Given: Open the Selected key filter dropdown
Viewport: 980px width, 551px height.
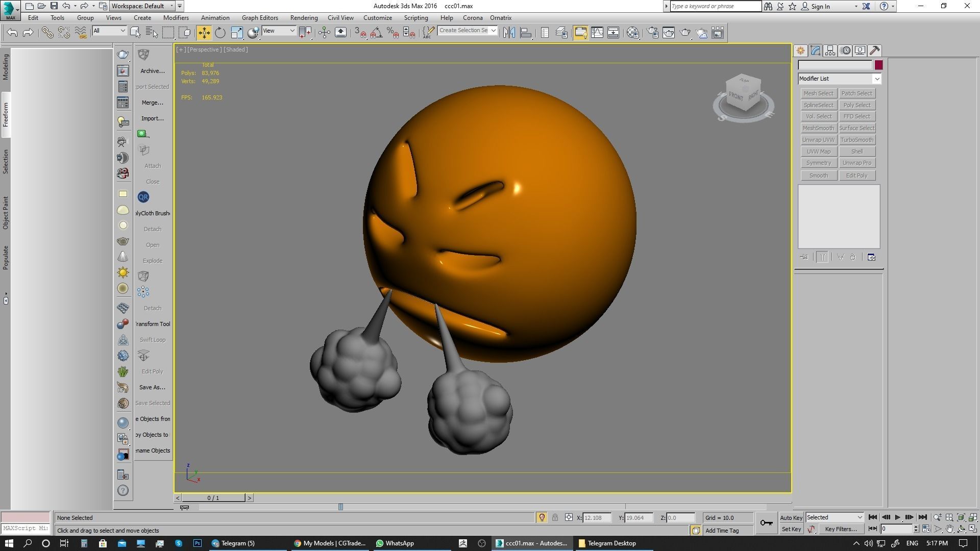Looking at the screenshot, I should (835, 517).
